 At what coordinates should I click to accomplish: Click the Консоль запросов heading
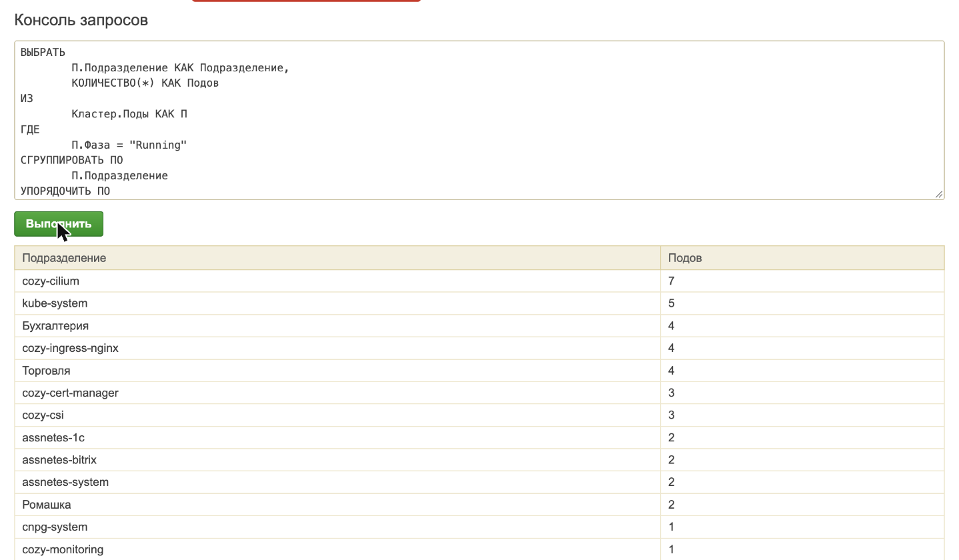coord(81,20)
